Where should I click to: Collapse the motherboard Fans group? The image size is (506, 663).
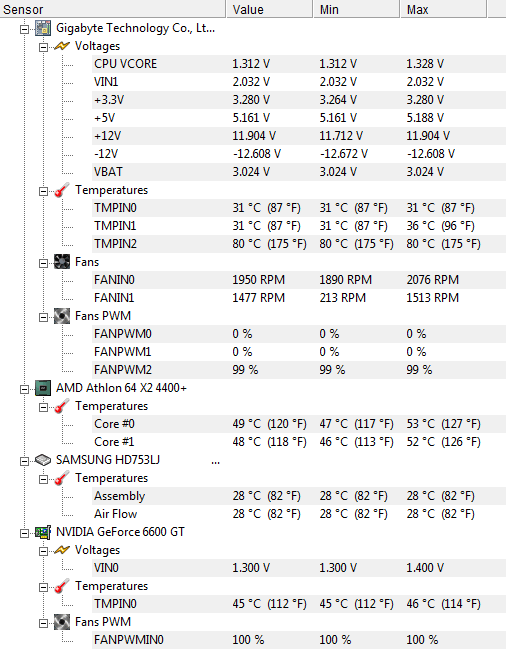tap(43, 263)
